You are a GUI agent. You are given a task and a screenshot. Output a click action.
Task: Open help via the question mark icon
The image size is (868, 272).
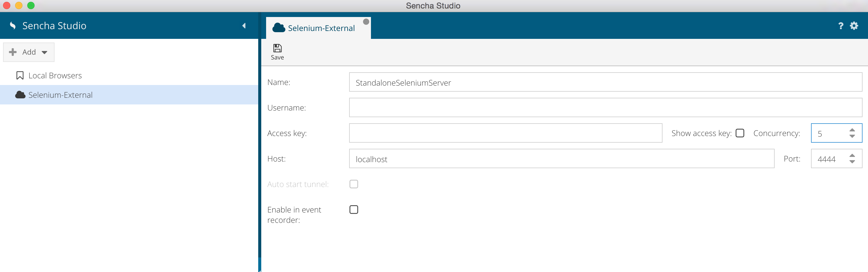tap(840, 26)
